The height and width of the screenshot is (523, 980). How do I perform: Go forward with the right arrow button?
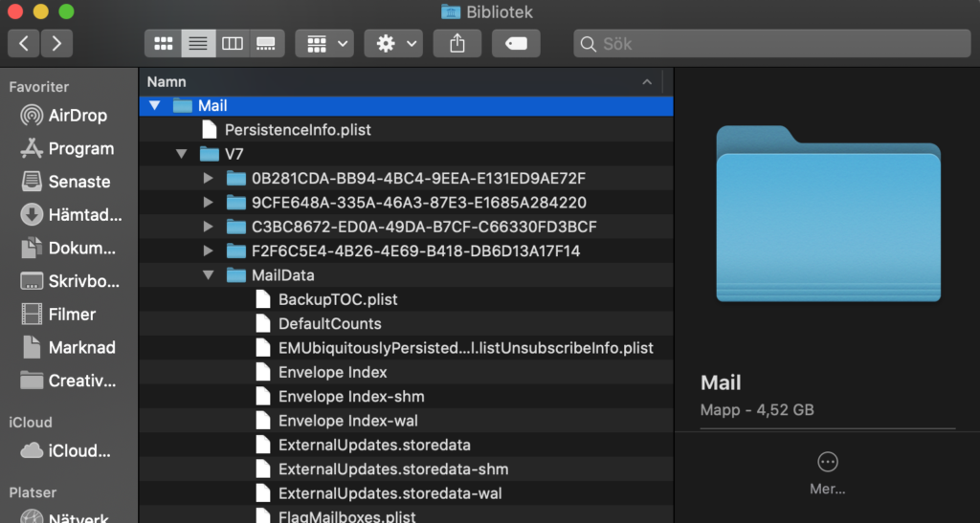click(56, 44)
